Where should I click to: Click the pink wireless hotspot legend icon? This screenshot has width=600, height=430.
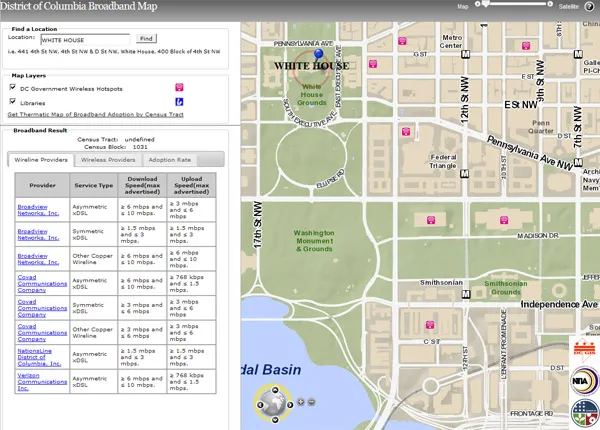[180, 88]
